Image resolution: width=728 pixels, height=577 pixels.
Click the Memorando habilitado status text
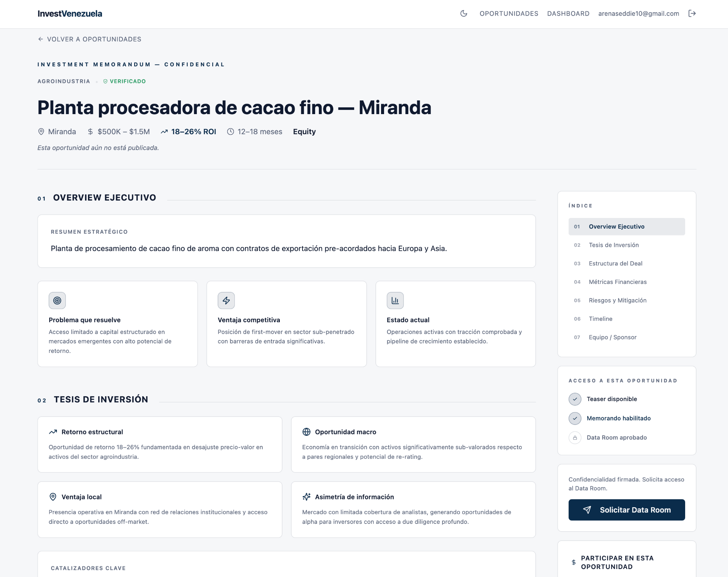pos(619,418)
